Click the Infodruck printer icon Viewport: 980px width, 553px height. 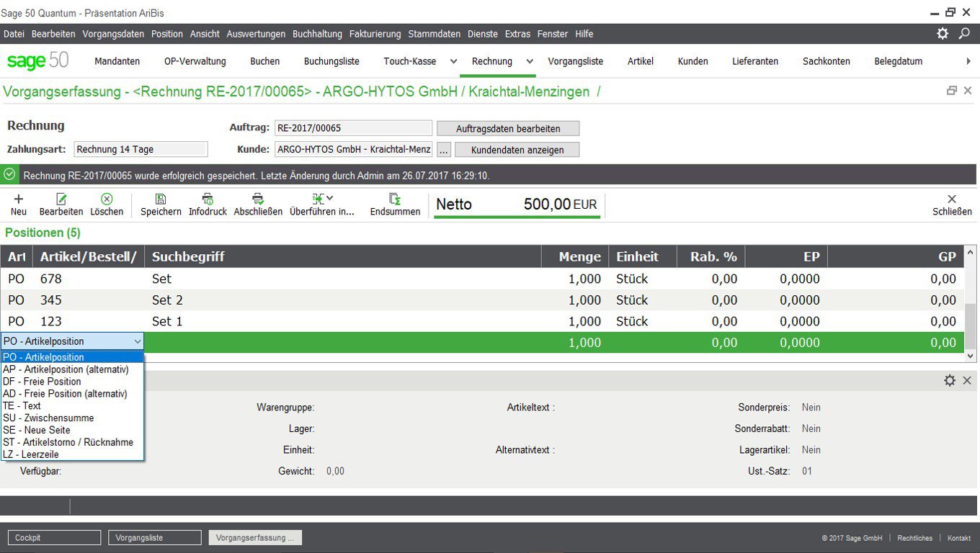tap(208, 199)
